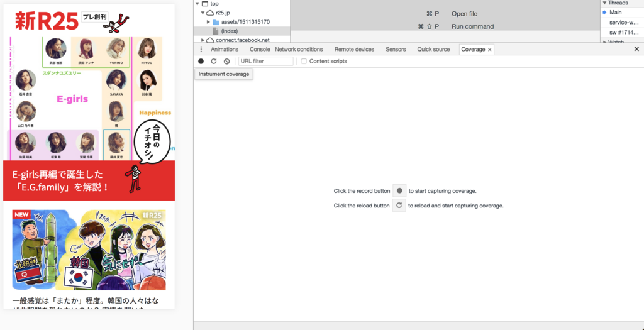Click the r25.jp cloud icon
This screenshot has height=330, width=644.
point(210,13)
